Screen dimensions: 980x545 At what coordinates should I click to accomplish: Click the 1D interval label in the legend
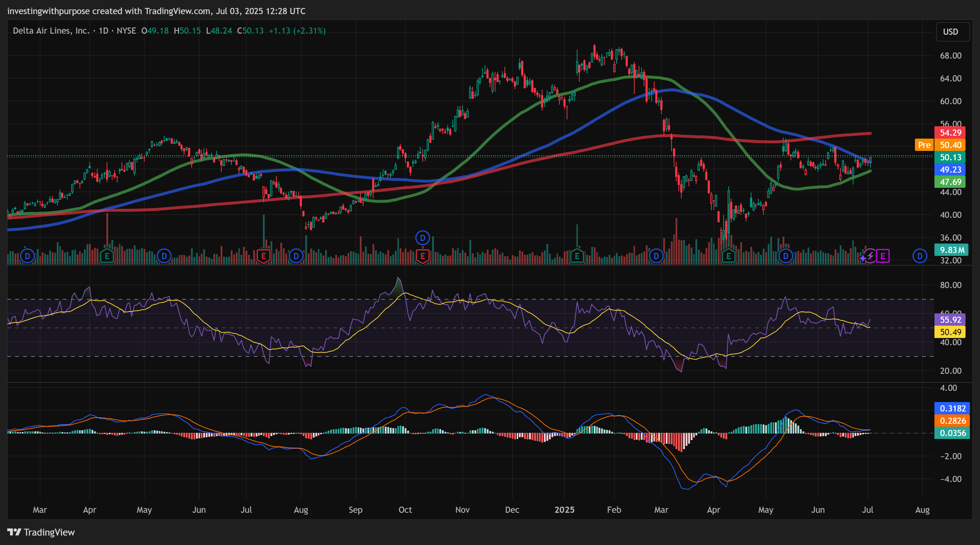103,31
